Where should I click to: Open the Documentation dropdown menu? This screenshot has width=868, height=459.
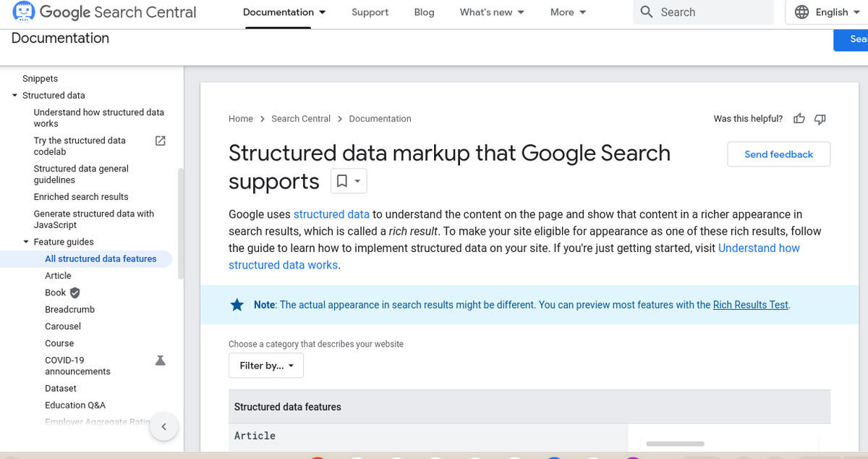[284, 12]
